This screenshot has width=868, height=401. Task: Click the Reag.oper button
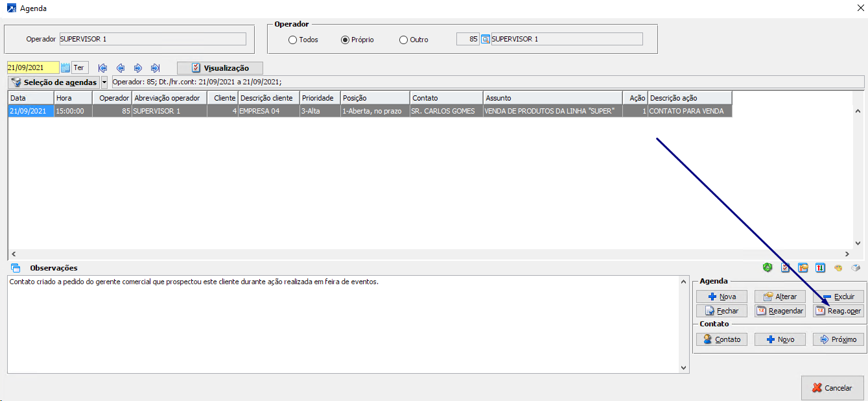[x=838, y=311]
